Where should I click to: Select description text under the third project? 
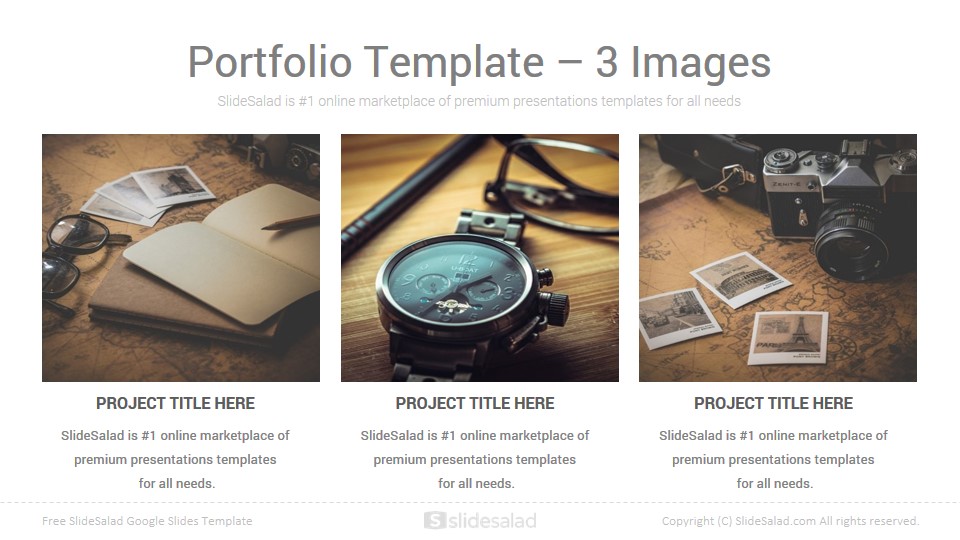tap(773, 459)
